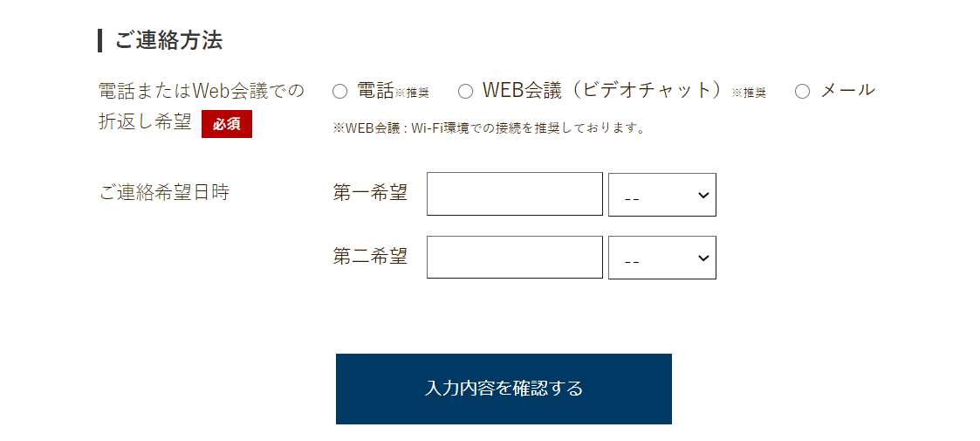The width and height of the screenshot is (980, 441).
Task: Click the chevron arrow on 第一希望 dropdown
Action: (703, 195)
